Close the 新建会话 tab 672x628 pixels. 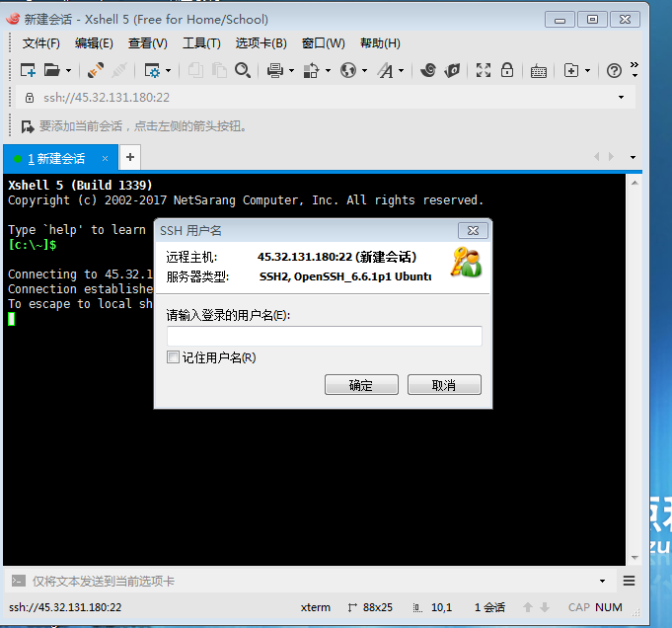tap(105, 159)
